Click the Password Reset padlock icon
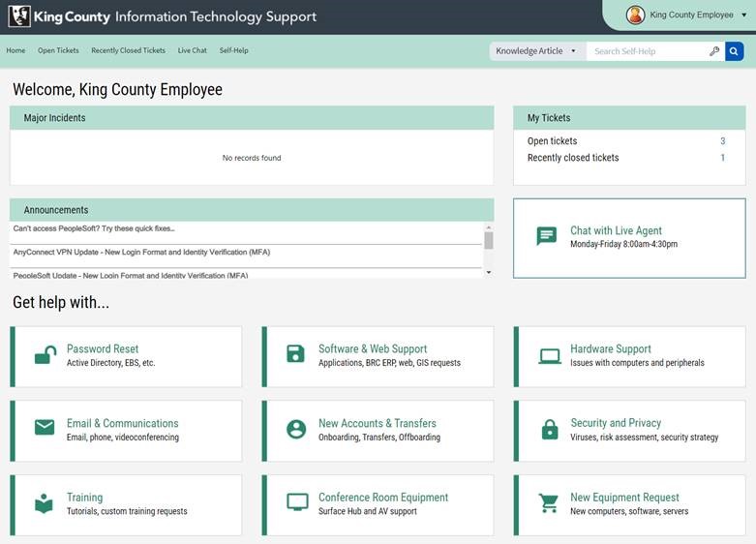This screenshot has width=756, height=544. coord(45,356)
